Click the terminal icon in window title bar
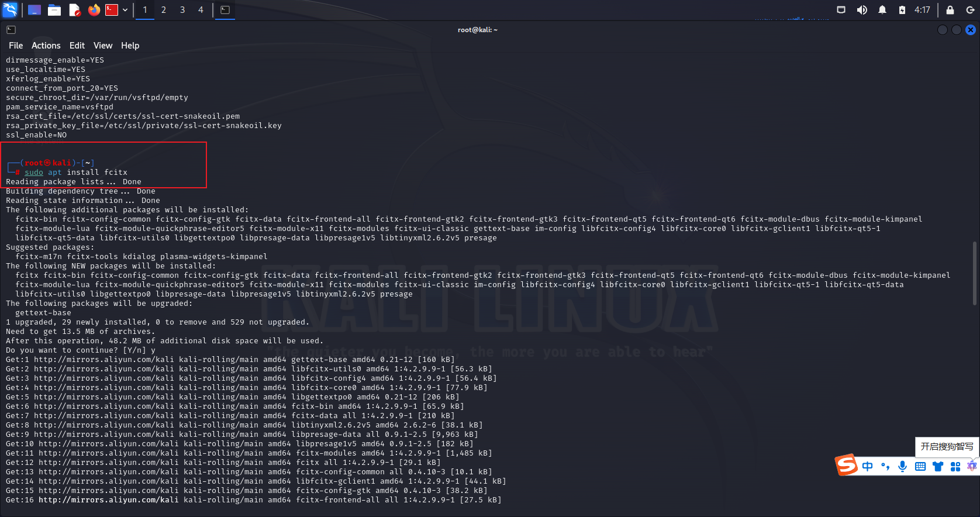Screen dimensions: 980x517 tap(11, 30)
